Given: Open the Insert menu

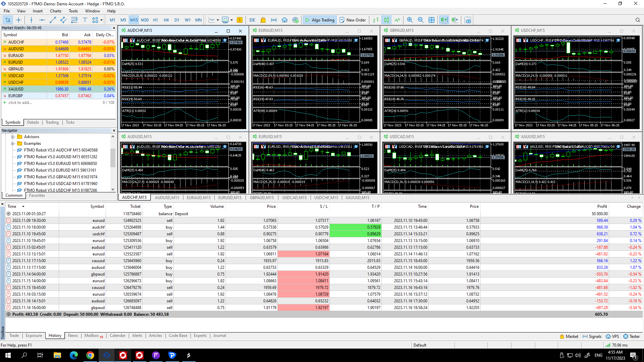Looking at the screenshot, I should coord(38,11).
